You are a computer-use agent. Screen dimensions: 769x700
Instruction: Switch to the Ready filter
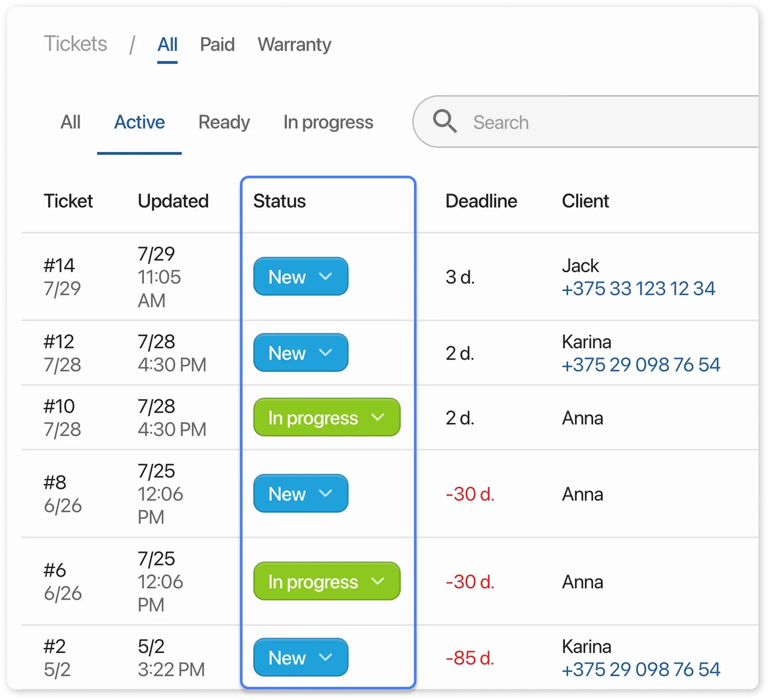pos(224,122)
